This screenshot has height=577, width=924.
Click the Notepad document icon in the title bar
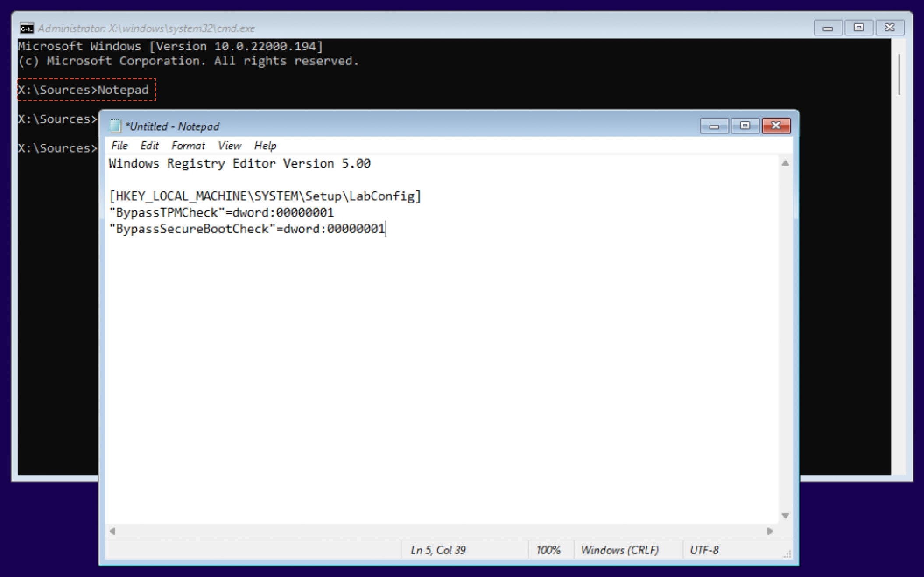click(115, 126)
